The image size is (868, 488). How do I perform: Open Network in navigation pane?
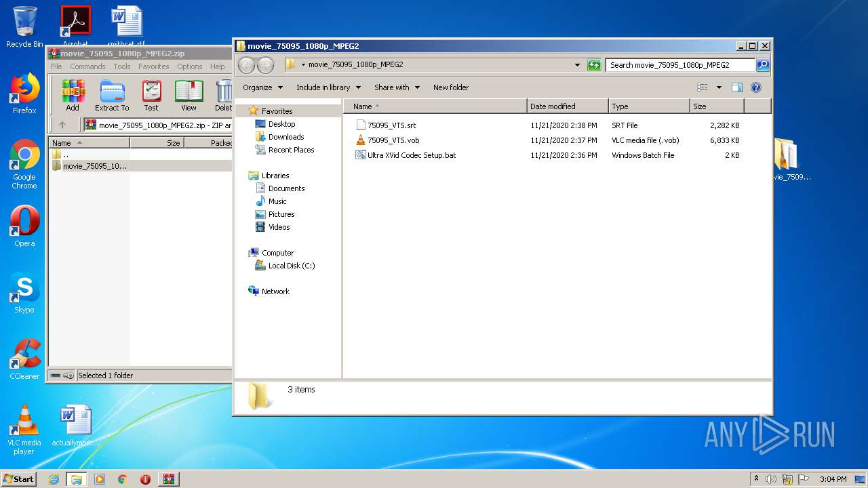click(x=275, y=291)
